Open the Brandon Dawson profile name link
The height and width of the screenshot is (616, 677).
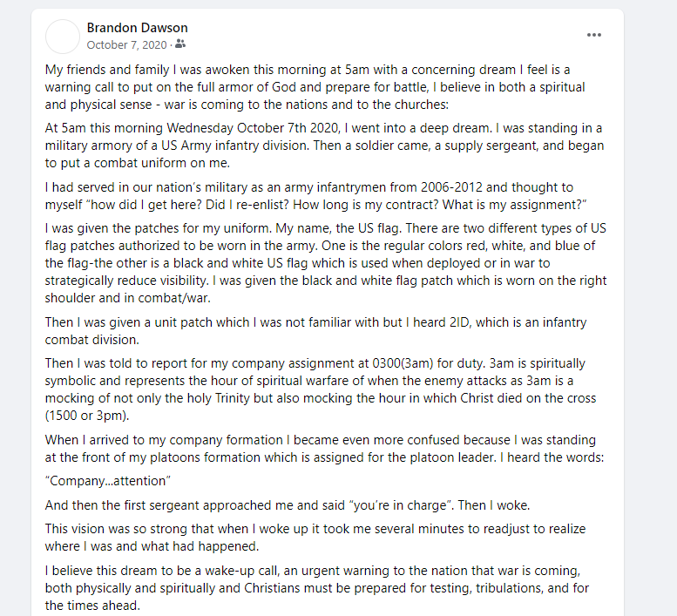click(138, 28)
